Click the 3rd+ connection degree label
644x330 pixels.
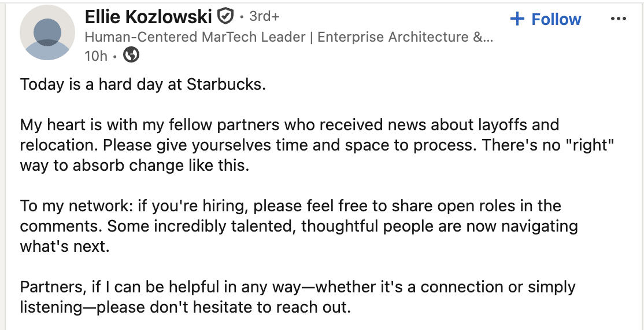click(264, 16)
